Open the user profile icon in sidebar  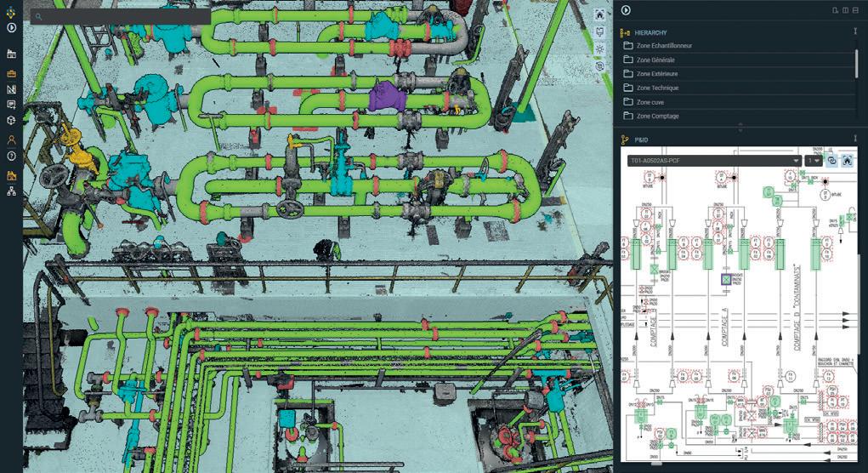11,140
